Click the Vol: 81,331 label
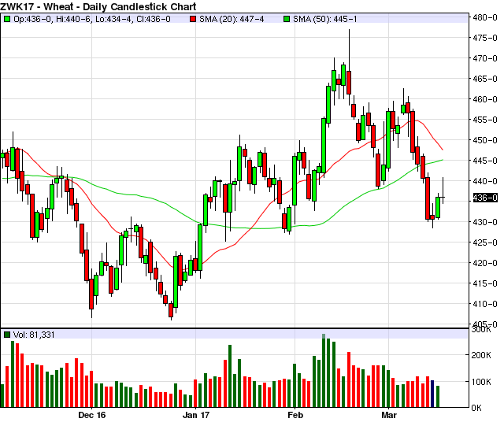 pos(34,335)
